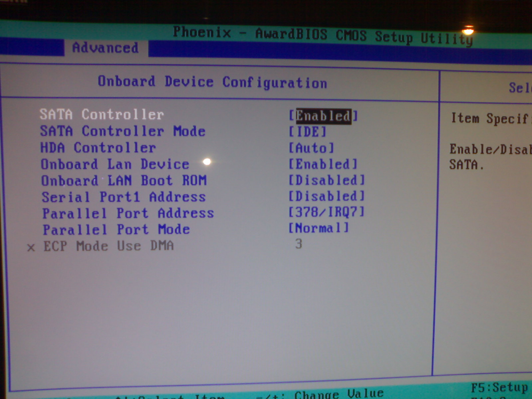Click the F5:Setup key hint

[499, 388]
